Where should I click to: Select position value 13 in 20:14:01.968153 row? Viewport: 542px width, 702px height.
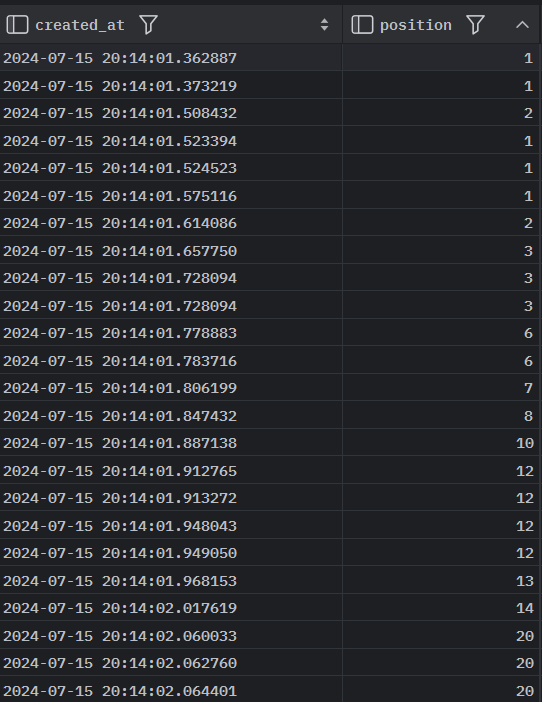(x=441, y=581)
